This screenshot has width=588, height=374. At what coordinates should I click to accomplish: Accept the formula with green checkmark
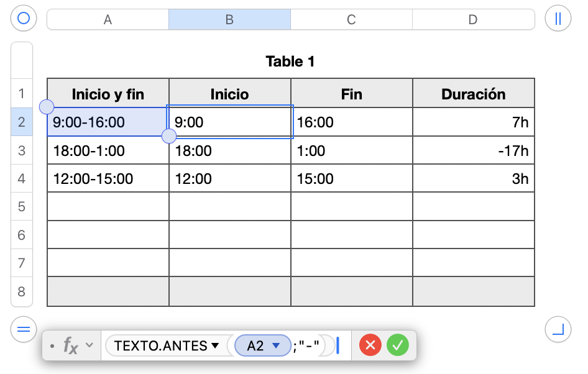tap(398, 345)
